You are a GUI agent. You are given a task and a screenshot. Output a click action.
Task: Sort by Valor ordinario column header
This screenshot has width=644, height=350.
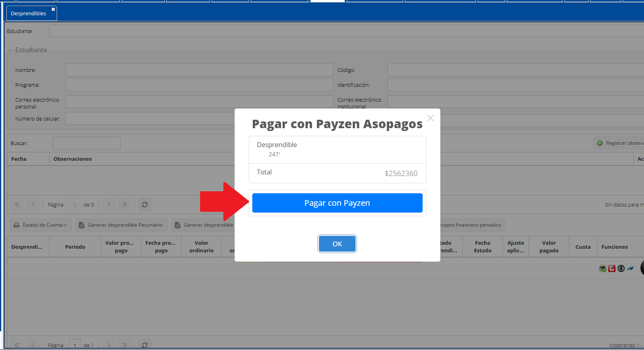pyautogui.click(x=201, y=247)
